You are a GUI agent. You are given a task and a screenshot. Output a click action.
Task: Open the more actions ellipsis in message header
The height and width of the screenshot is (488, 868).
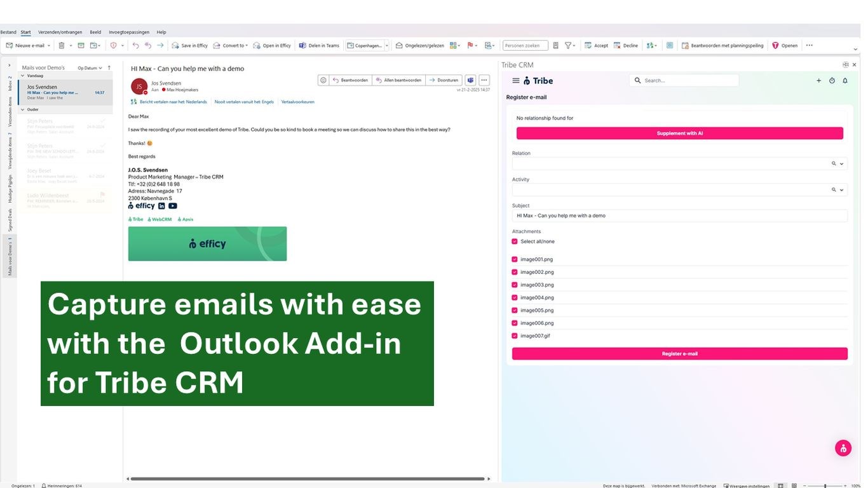[x=484, y=80]
